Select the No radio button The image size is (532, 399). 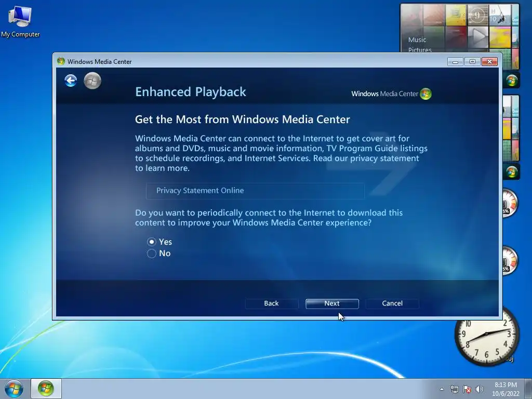pyautogui.click(x=152, y=254)
